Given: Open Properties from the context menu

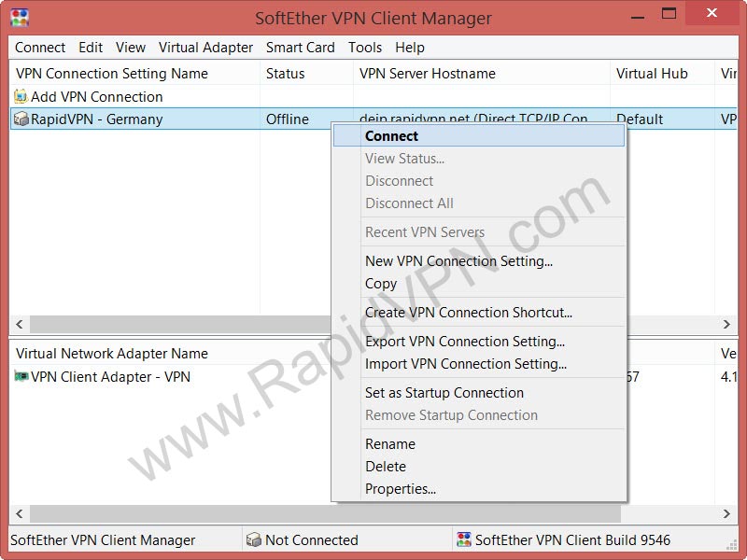Looking at the screenshot, I should [400, 489].
